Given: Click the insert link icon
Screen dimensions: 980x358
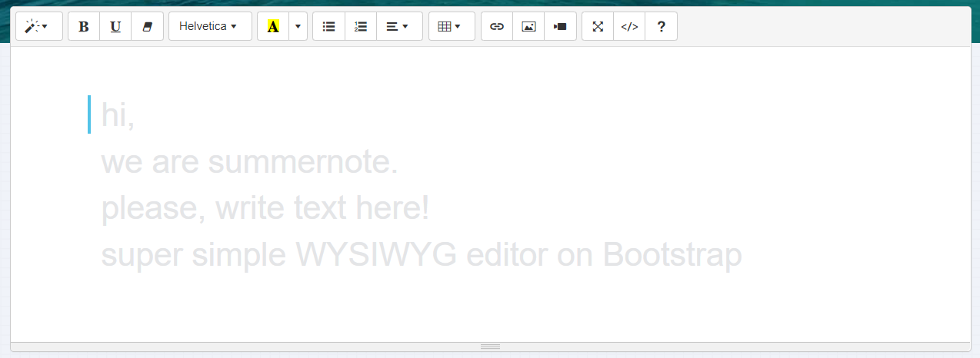Looking at the screenshot, I should (x=497, y=26).
